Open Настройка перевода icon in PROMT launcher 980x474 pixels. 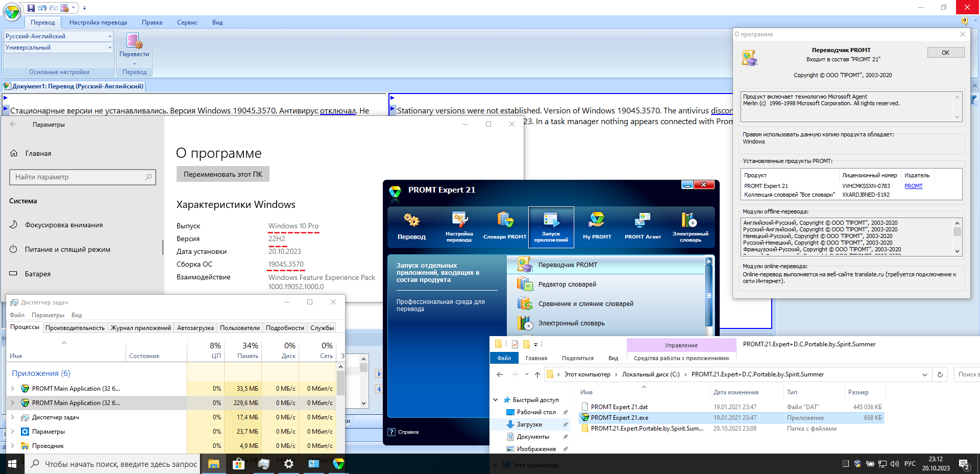(459, 227)
